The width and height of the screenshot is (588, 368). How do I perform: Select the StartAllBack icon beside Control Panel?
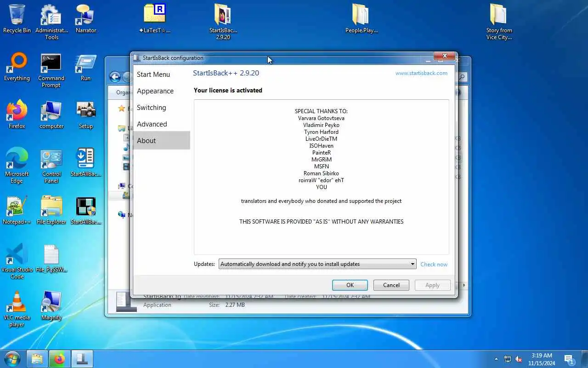point(86,162)
